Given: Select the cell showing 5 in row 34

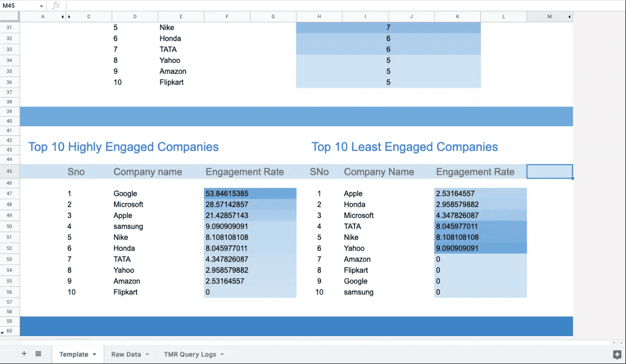Looking at the screenshot, I should [388, 60].
